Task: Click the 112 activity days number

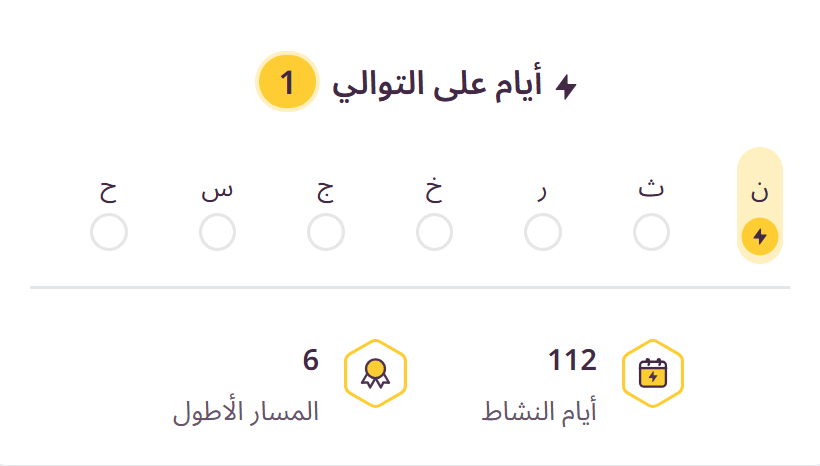Action: click(x=572, y=360)
